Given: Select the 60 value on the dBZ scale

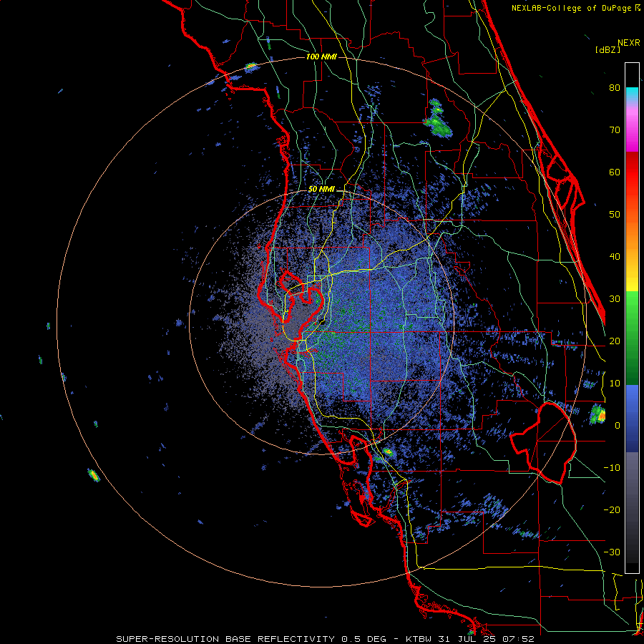Looking at the screenshot, I should (615, 172).
